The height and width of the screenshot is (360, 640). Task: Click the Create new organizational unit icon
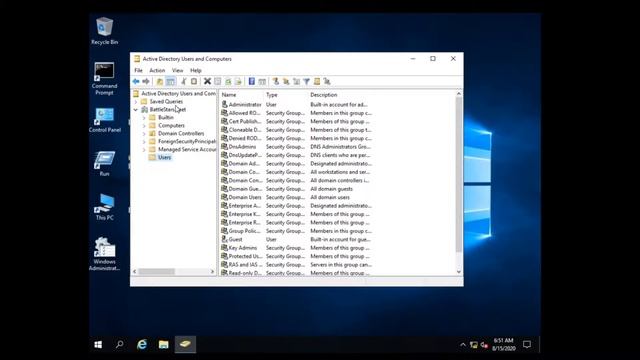(296, 81)
